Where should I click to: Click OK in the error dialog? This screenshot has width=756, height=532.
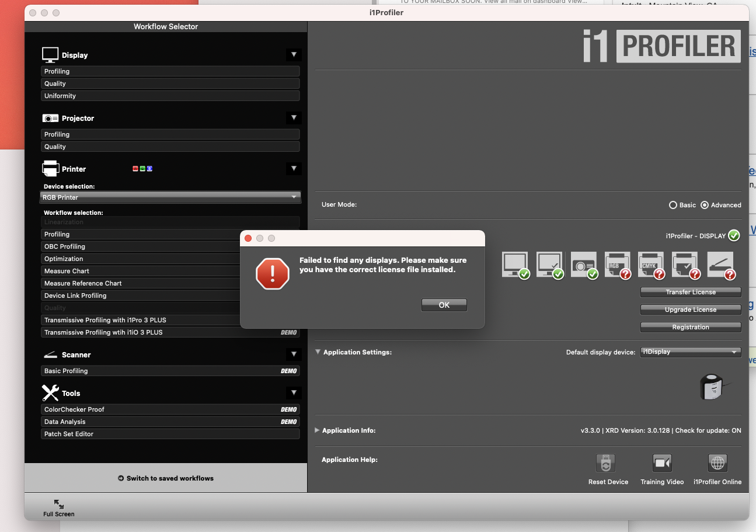pos(444,305)
